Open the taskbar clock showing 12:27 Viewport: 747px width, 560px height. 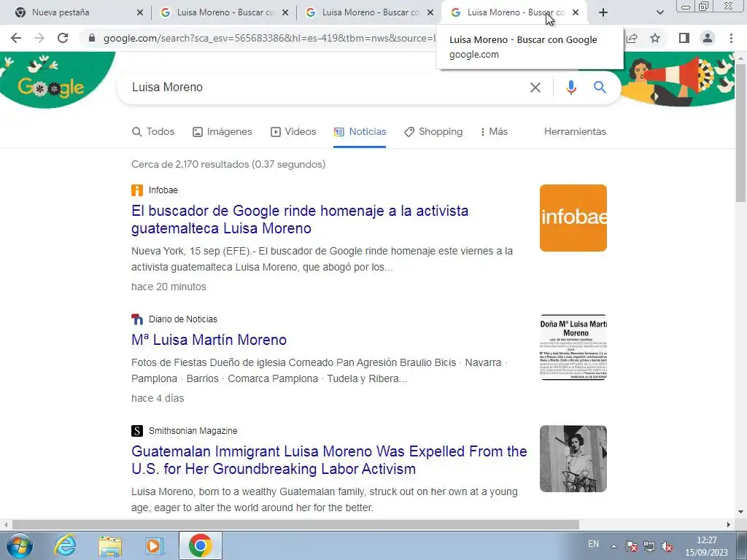(x=706, y=546)
